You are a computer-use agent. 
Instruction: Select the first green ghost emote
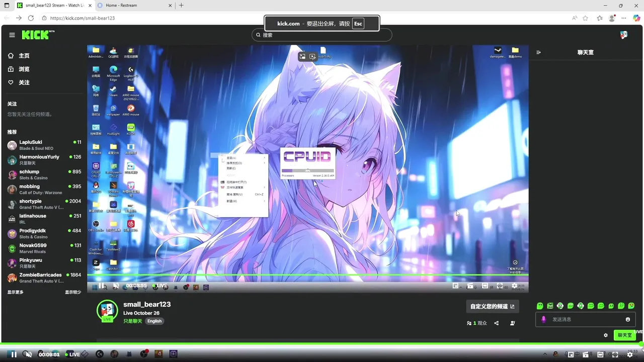point(540,306)
